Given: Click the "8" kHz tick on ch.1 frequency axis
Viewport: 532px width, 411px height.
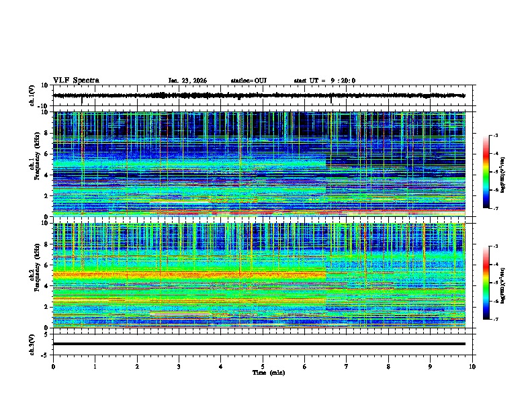Looking at the screenshot, I should (46, 133).
